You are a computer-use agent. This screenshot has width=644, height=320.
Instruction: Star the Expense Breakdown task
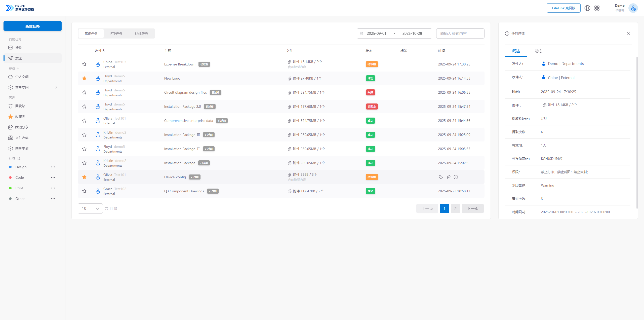pyautogui.click(x=84, y=64)
